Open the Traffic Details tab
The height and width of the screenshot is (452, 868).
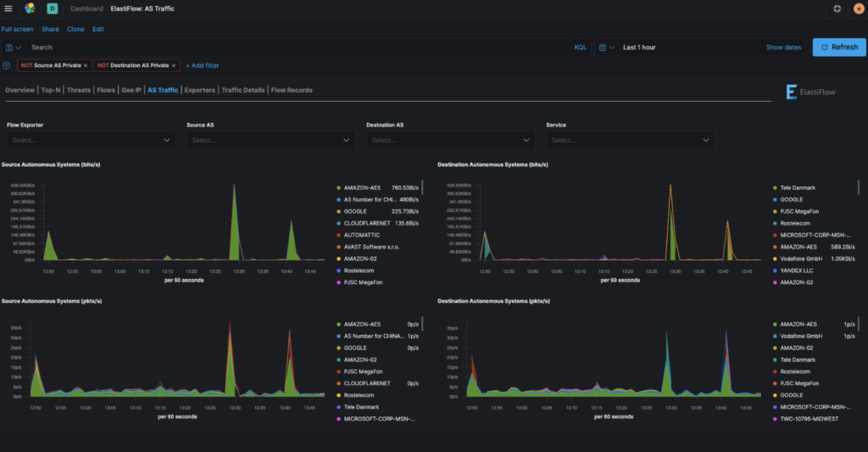(x=243, y=90)
